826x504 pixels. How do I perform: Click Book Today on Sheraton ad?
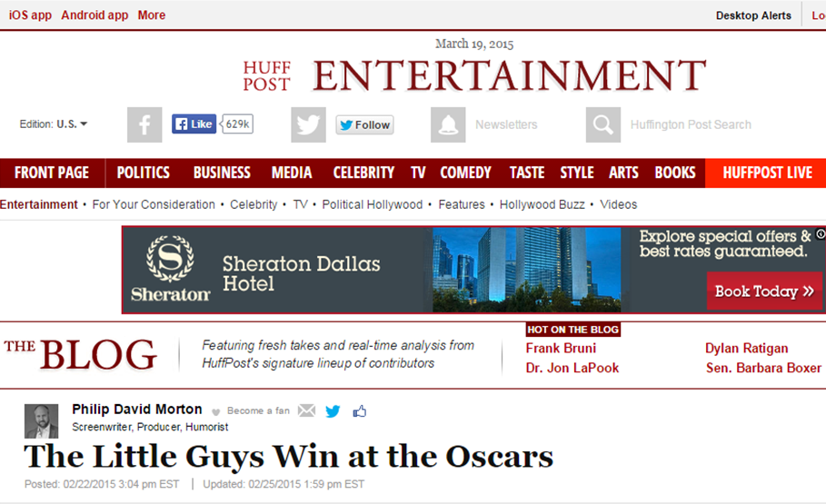(x=764, y=291)
